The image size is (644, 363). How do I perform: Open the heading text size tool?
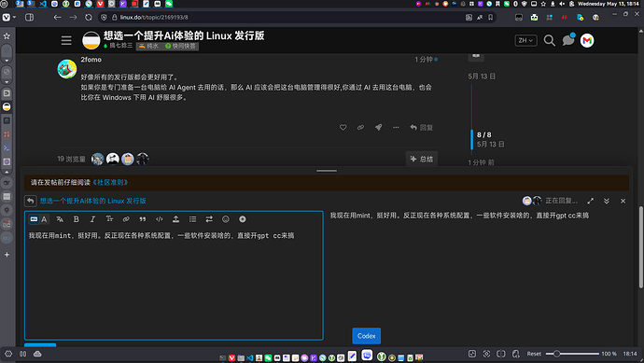point(109,219)
